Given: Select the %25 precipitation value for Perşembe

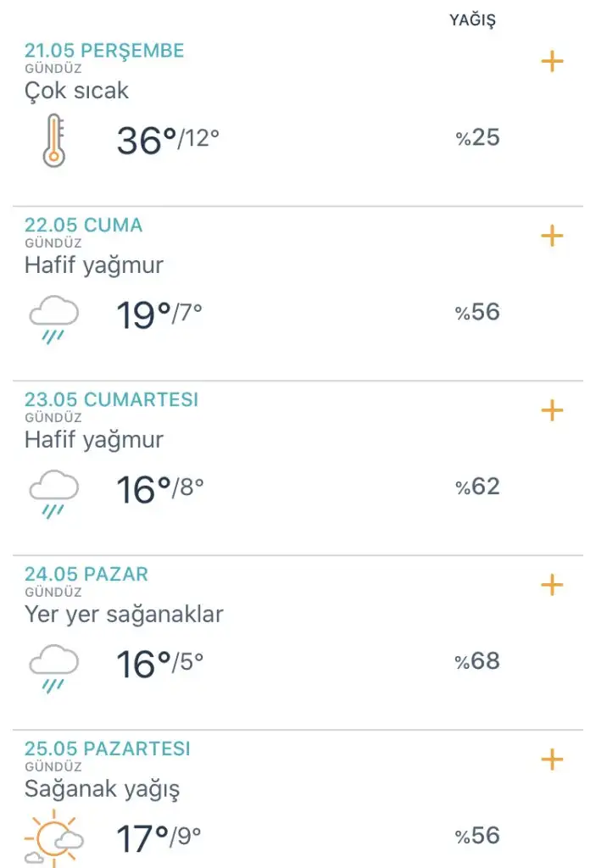Looking at the screenshot, I should [x=477, y=137].
